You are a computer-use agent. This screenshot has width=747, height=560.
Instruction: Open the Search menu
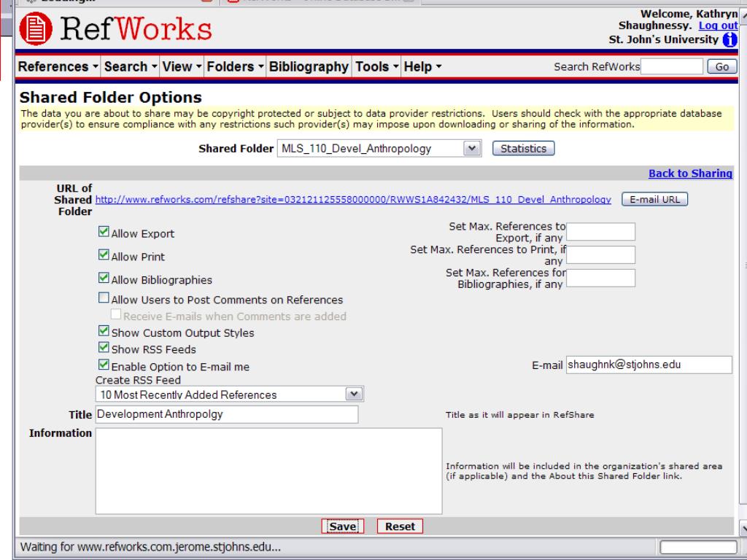point(131,66)
